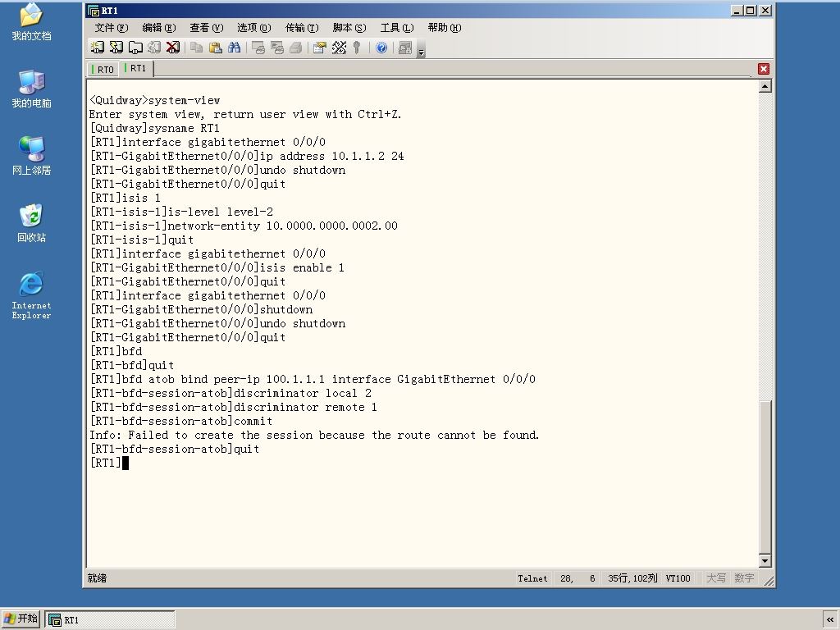Open the 回收站 recycle bin icon
840x630 pixels.
click(x=32, y=223)
